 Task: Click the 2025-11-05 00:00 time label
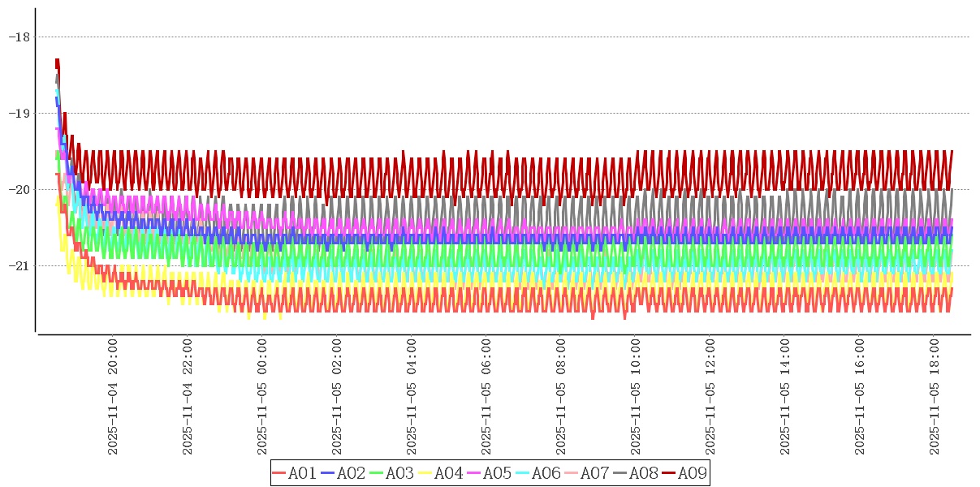[262, 397]
